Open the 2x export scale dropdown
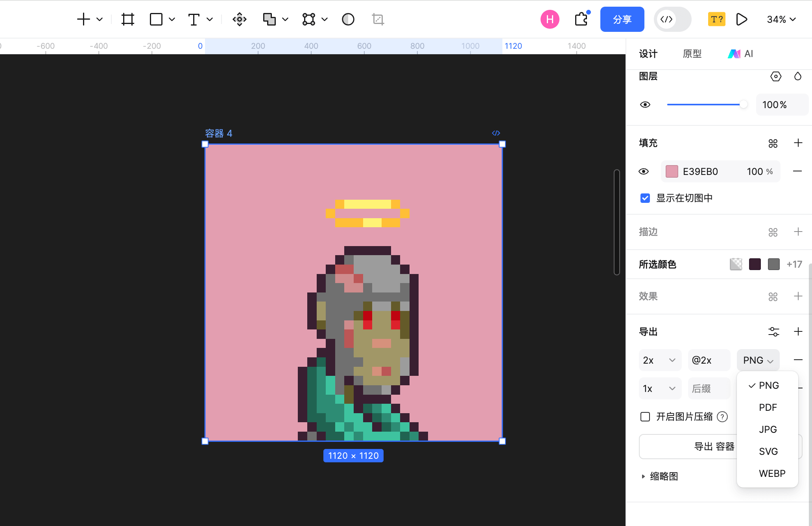The image size is (812, 526). [x=660, y=360]
